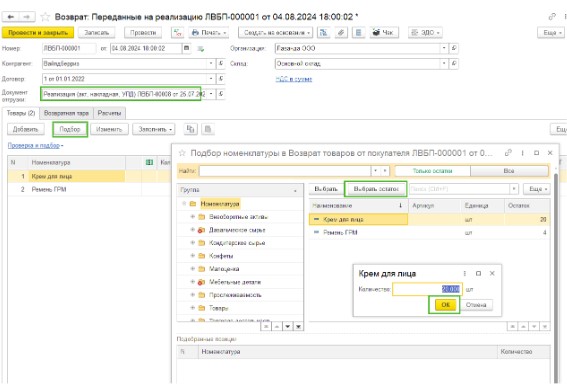Open the Еще menu in selection window
567x388 pixels.
[x=537, y=189]
